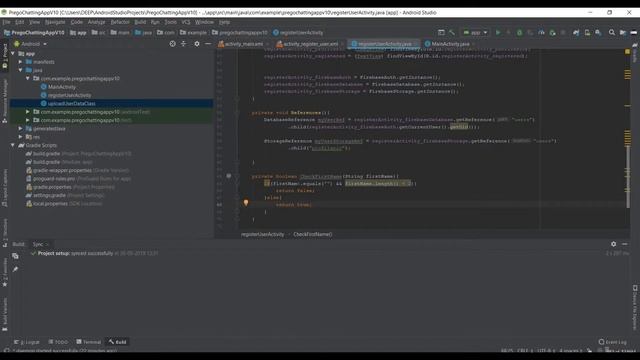640x360 pixels.
Task: Collapse the app module node
Action: coord(13,53)
